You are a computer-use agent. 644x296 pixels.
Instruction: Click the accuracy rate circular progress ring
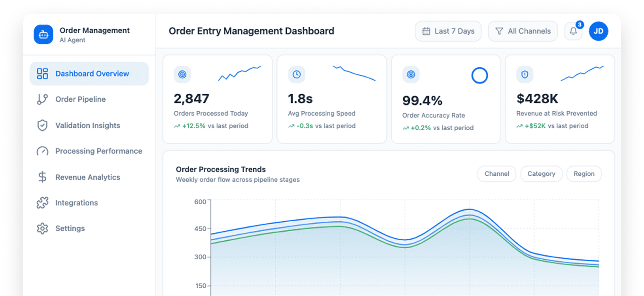(479, 75)
